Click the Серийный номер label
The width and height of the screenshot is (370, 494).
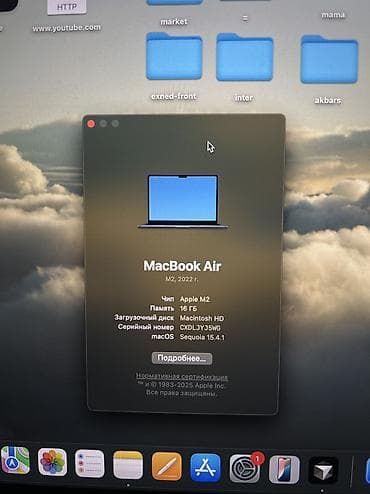click(146, 327)
